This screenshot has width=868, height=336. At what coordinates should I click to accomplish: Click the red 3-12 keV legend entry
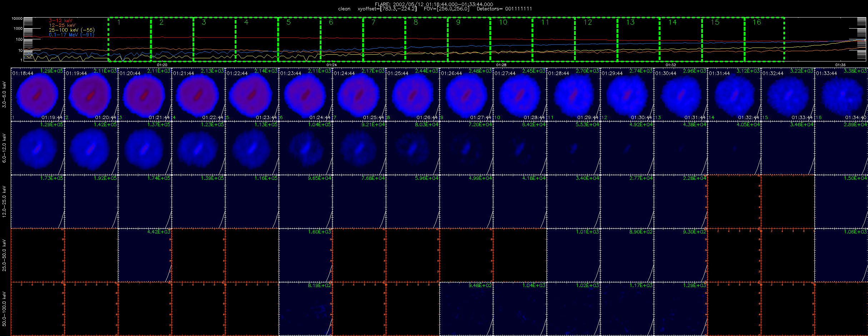pyautogui.click(x=61, y=21)
